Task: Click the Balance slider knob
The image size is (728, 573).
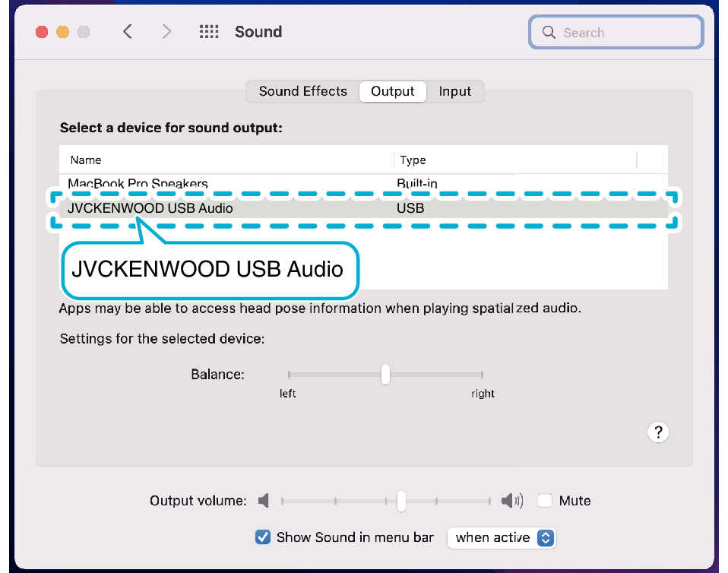Action: point(385,375)
